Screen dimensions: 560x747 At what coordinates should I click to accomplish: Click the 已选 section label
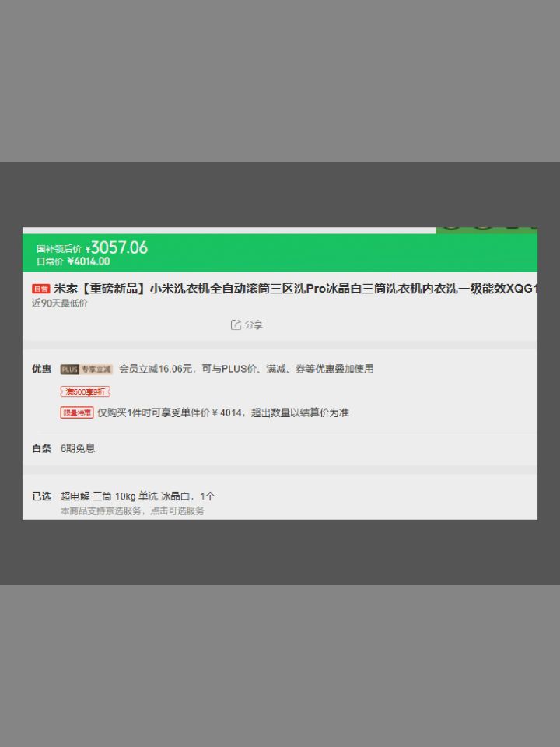coord(41,496)
